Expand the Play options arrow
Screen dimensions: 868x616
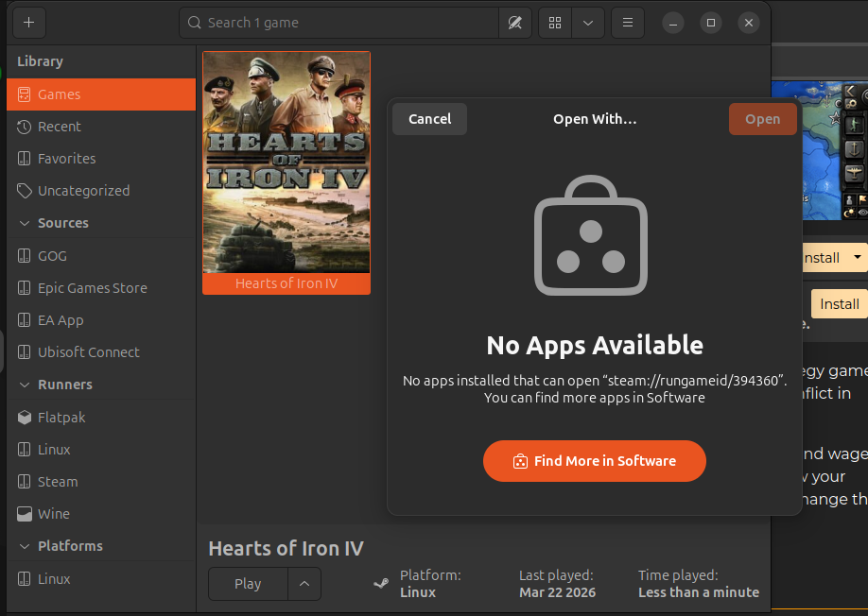[x=304, y=584]
